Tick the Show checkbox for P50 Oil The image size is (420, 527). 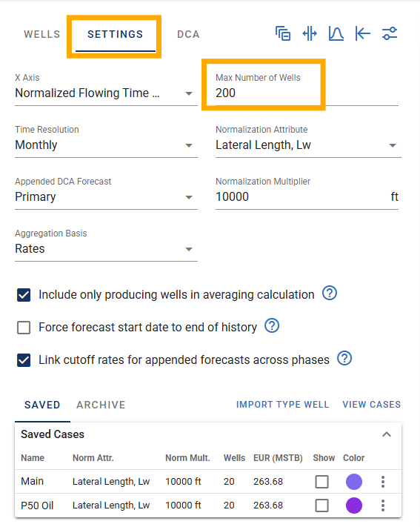(x=322, y=506)
